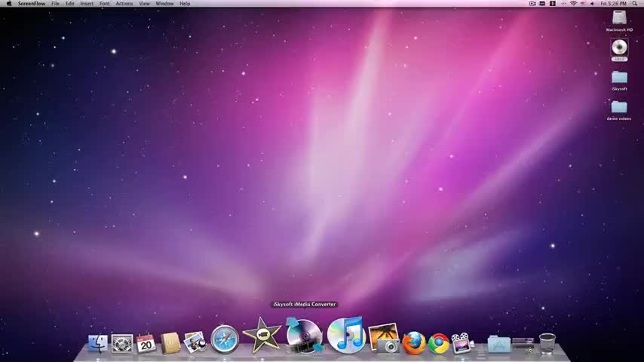Open the Actions menu
This screenshot has width=644, height=362.
[x=124, y=3]
